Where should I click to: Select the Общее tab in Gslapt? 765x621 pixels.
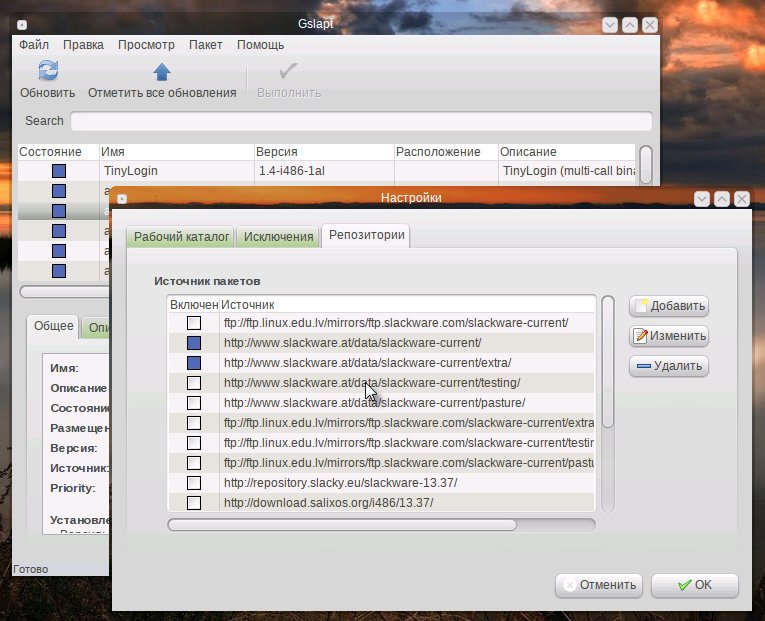pyautogui.click(x=53, y=326)
